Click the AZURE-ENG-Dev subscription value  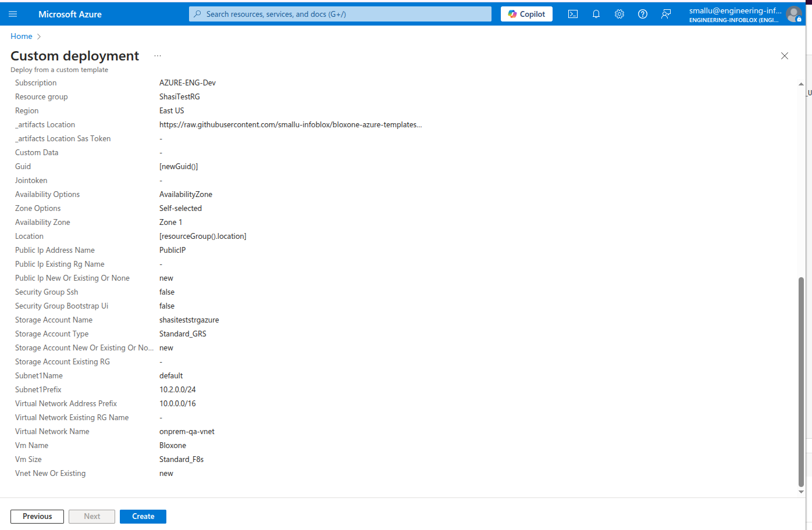pos(187,83)
